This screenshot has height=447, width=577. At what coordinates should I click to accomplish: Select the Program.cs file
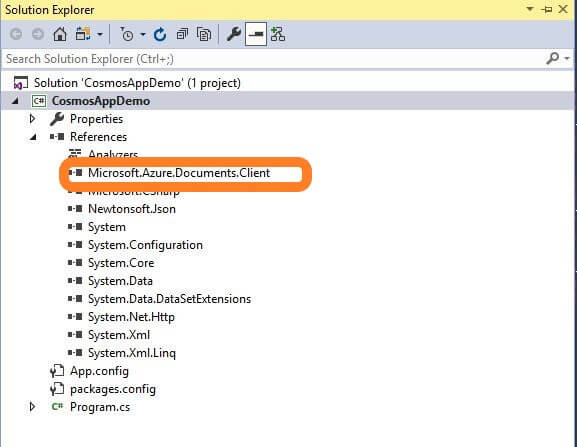tap(100, 407)
